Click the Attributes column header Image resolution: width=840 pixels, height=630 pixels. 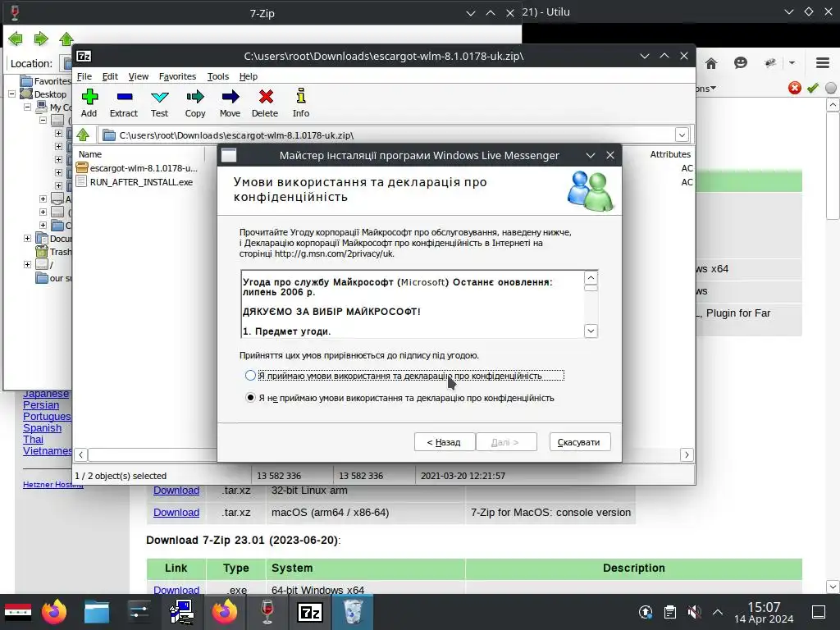[670, 154]
